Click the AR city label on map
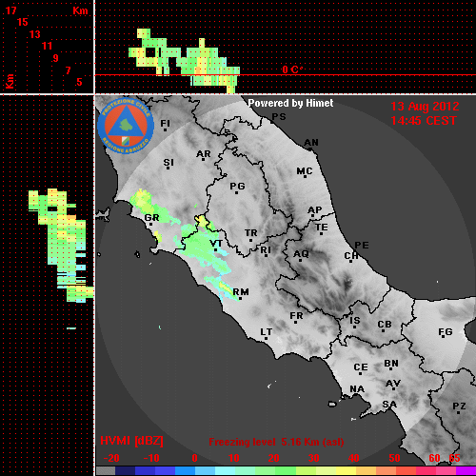 204,154
